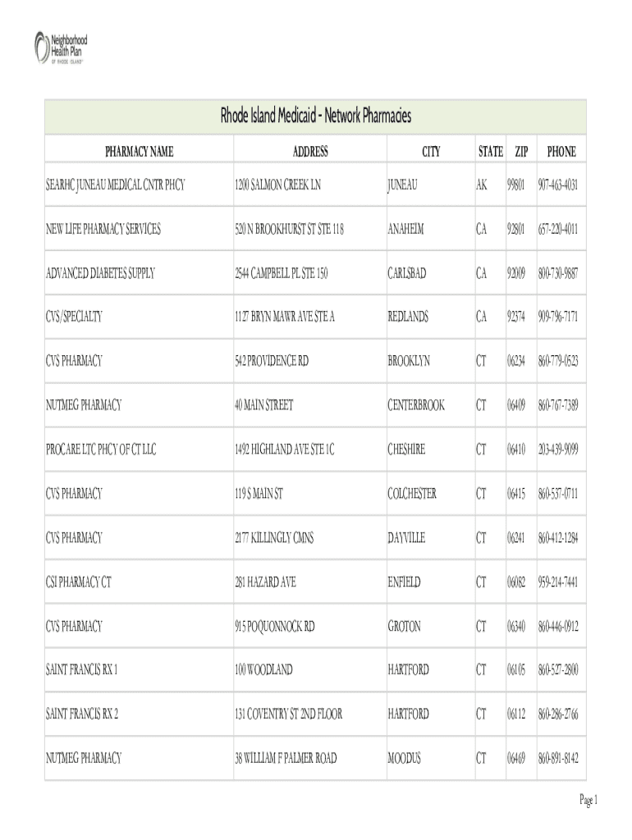The width and height of the screenshot is (632, 840).
Task: Click the STATE column header
Action: pyautogui.click(x=491, y=152)
